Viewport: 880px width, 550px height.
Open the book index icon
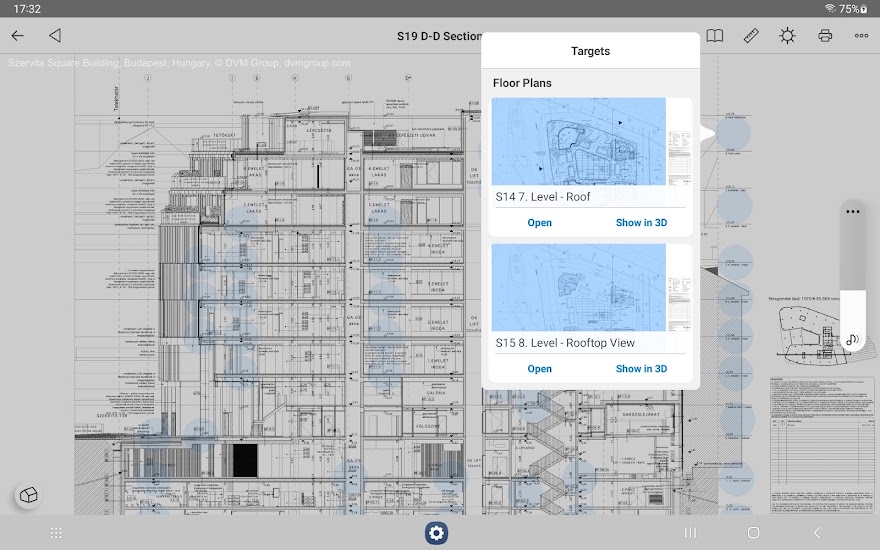pos(715,36)
